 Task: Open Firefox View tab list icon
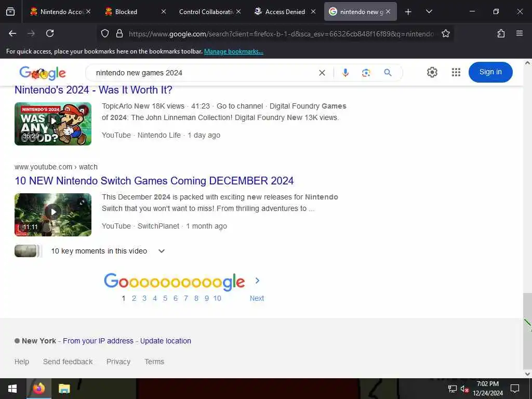tap(10, 11)
